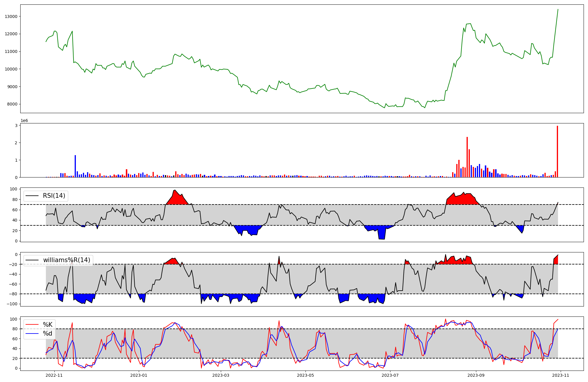
Task: Click the tallest red volume bar at far right
Action: [x=557, y=151]
